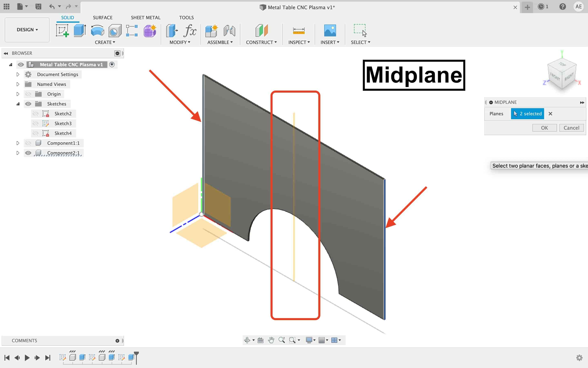This screenshot has width=588, height=368.
Task: Open the data panel grid icon
Action: 7,7
